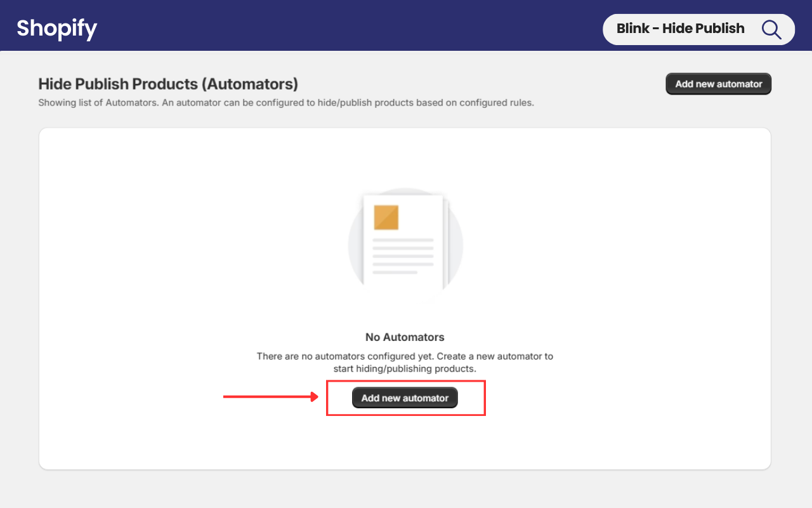The height and width of the screenshot is (508, 812).
Task: Click the red highlight box border right of button
Action: (485, 398)
